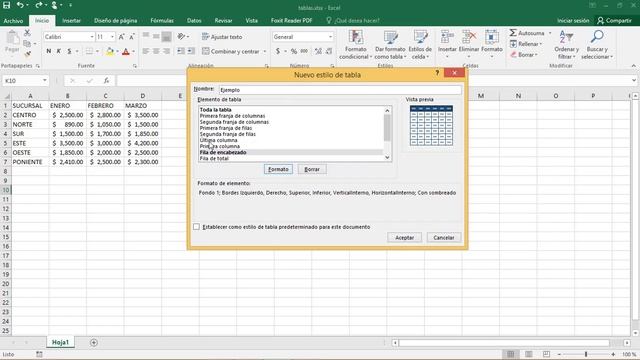Select Fila de encabezado in the list
The image size is (640, 360).
pyautogui.click(x=223, y=152)
